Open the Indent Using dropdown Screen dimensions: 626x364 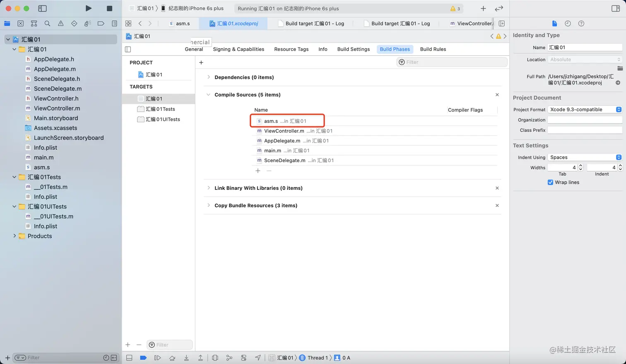click(x=585, y=157)
